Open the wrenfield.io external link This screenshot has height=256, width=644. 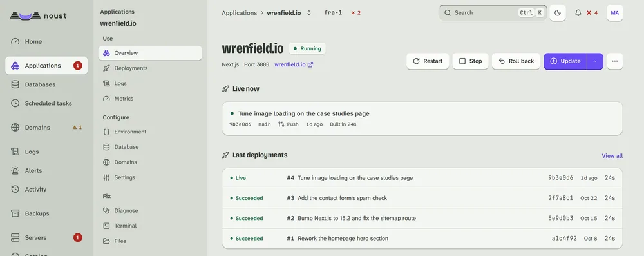point(294,64)
